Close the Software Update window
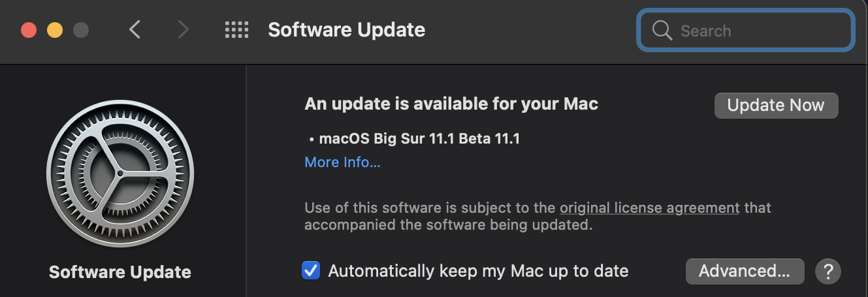Screen dimensions: 868x297 coord(29,30)
